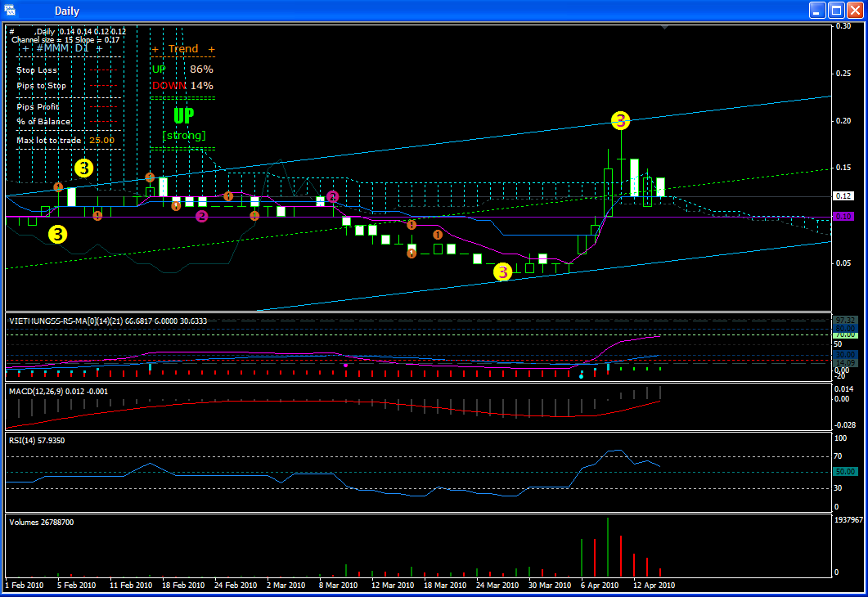Image resolution: width=868 pixels, height=597 pixels.
Task: Click the magenta dot in the VIETHUNGSS indicator window
Action: point(346,366)
